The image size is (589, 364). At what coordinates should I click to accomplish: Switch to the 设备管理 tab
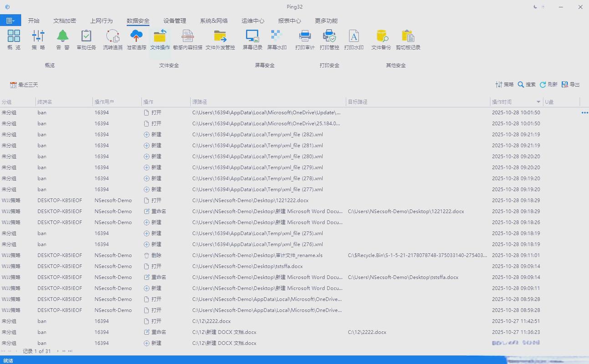(x=174, y=20)
